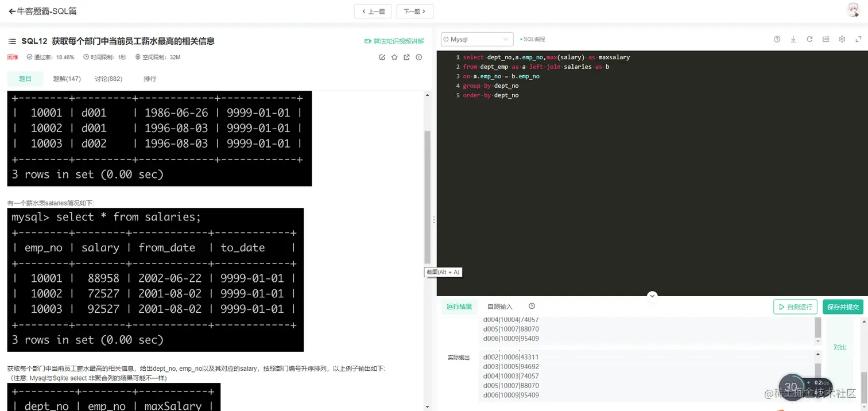
Task: Switch to the 题目 tab
Action: coord(25,79)
